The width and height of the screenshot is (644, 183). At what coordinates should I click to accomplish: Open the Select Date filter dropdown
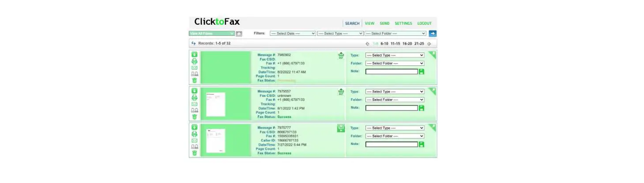click(293, 34)
